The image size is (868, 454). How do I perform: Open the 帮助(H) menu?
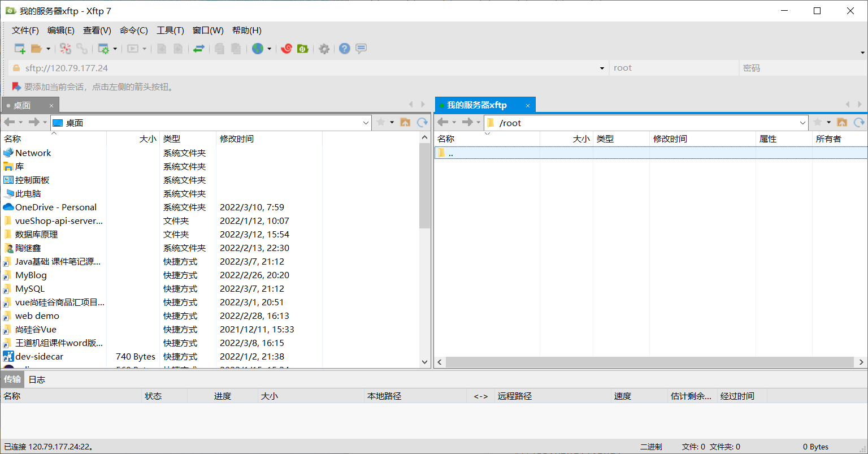[x=247, y=31]
